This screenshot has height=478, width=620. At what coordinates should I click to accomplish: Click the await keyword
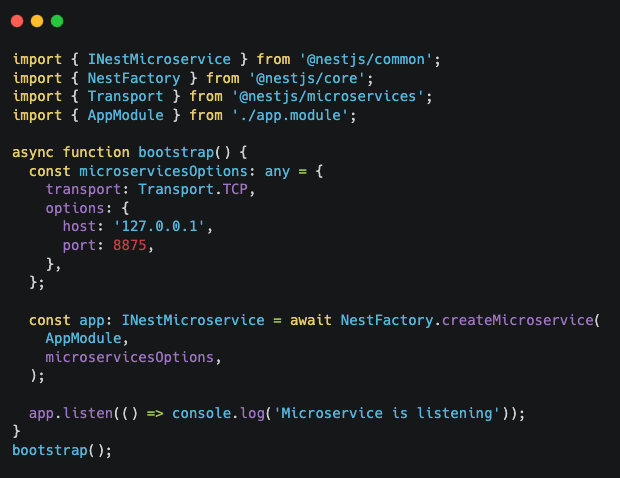coord(310,320)
